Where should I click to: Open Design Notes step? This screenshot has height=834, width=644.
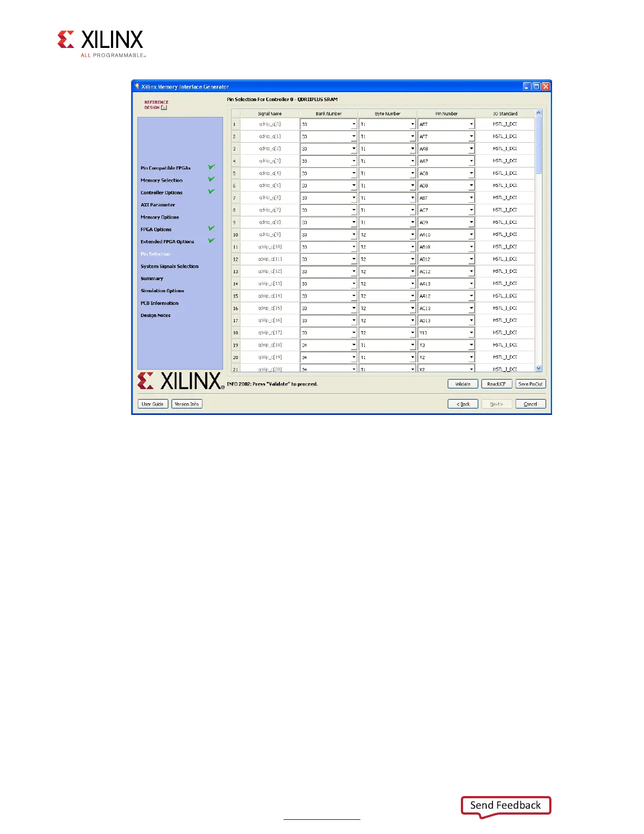[155, 315]
